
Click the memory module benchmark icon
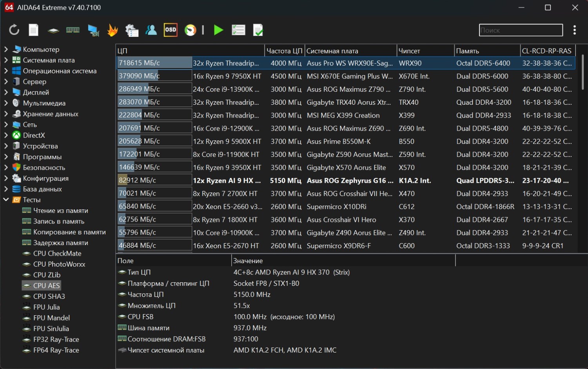[x=73, y=30]
